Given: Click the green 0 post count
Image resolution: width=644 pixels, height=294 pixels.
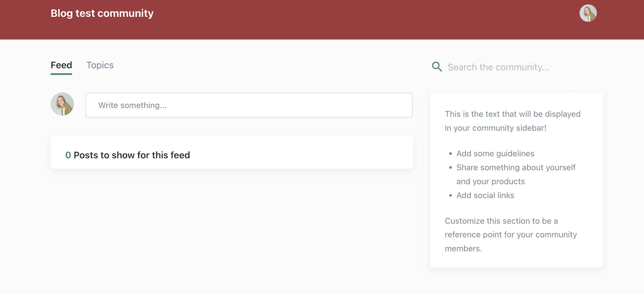Looking at the screenshot, I should [68, 155].
